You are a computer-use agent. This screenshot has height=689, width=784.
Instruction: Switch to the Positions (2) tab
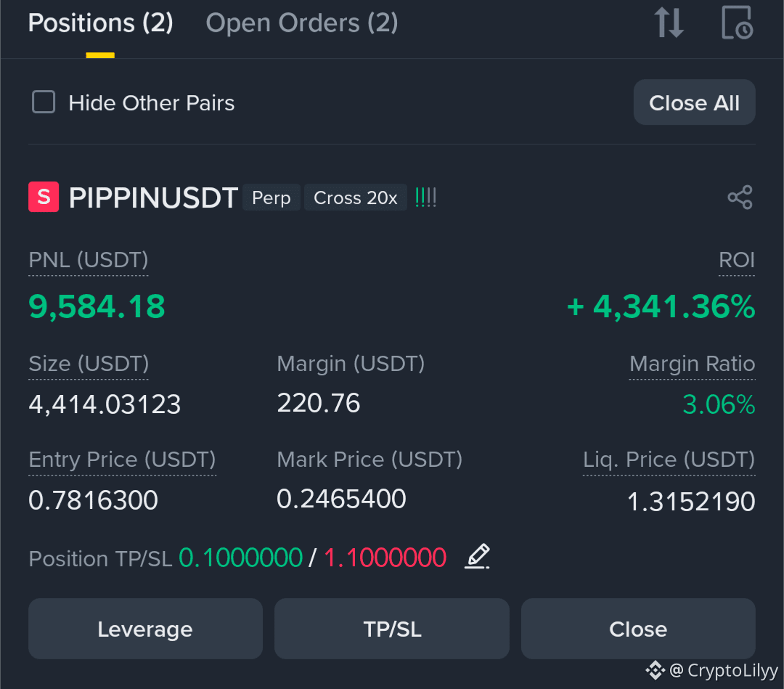[100, 23]
